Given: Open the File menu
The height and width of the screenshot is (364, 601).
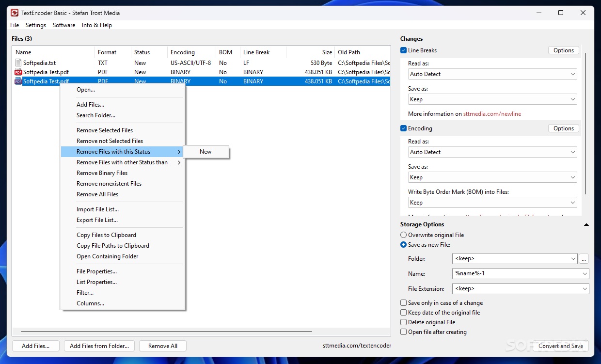Looking at the screenshot, I should click(x=15, y=25).
